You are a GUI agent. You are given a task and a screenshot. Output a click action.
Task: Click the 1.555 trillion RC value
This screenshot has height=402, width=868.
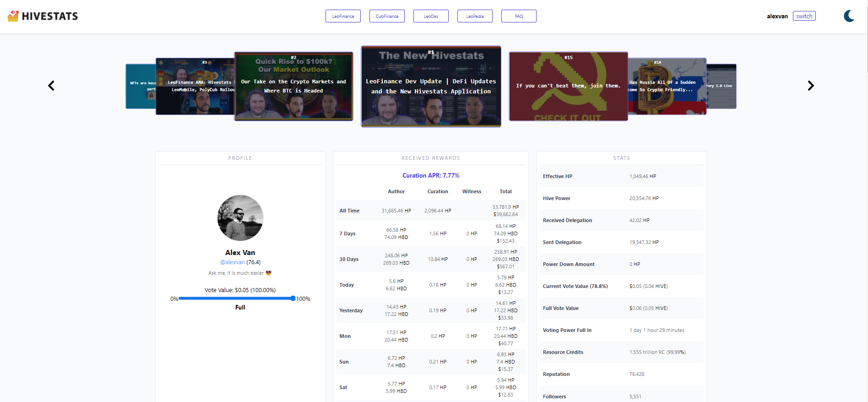pyautogui.click(x=657, y=352)
